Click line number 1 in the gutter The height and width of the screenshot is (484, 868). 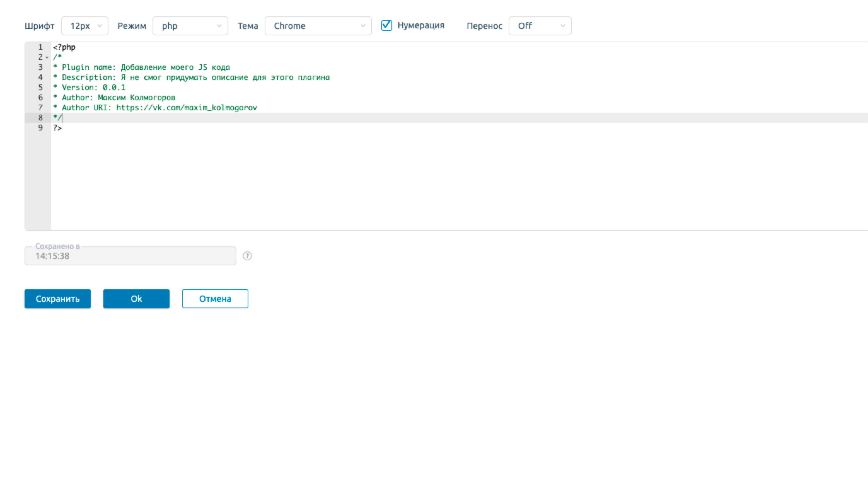point(40,47)
